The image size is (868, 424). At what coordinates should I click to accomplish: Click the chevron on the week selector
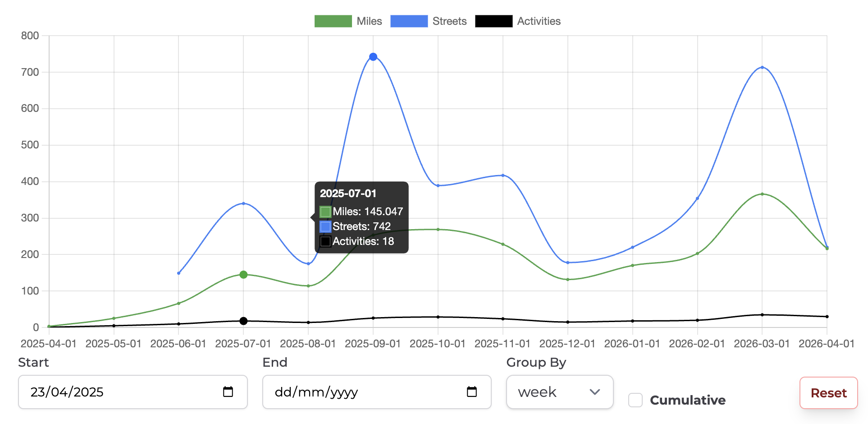point(594,392)
